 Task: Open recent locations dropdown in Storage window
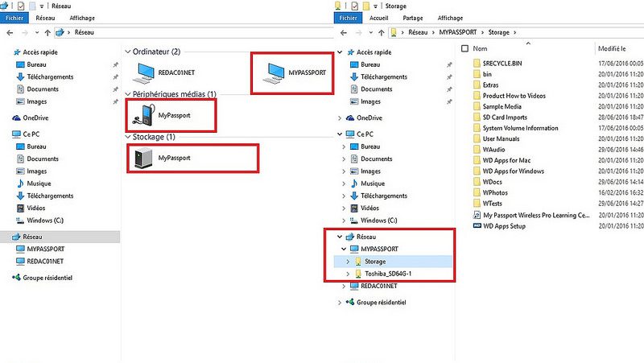(x=370, y=32)
